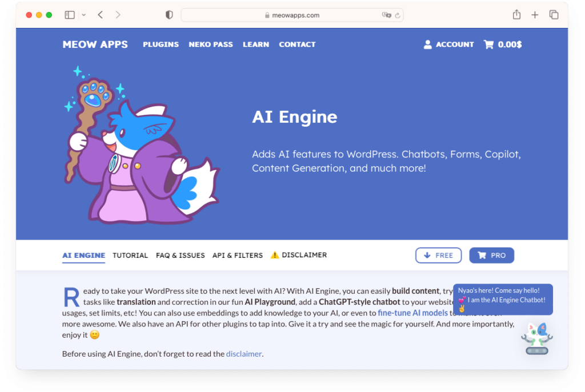Image resolution: width=585 pixels, height=392 pixels.
Task: Switch to the FAQ & ISSUES tab
Action: (x=180, y=255)
